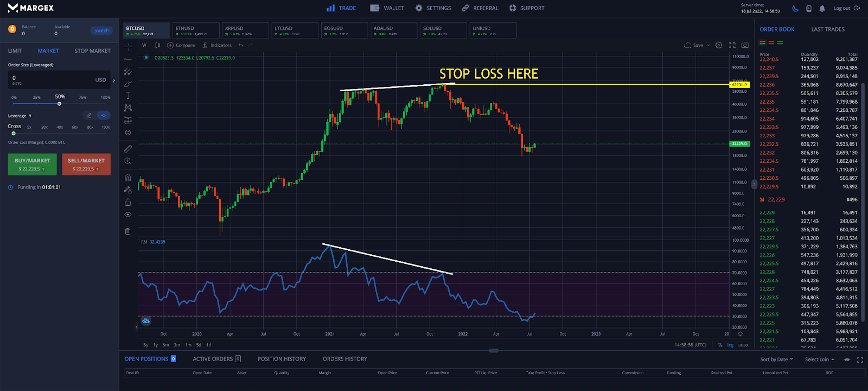The height and width of the screenshot is (391, 868).
Task: Switch to the Last Trades tab
Action: tap(827, 29)
